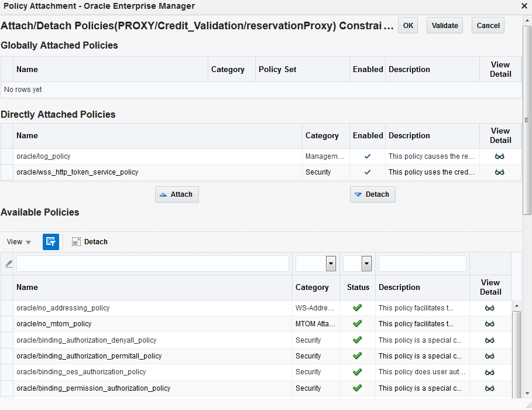Image resolution: width=532 pixels, height=410 pixels.
Task: View detail for binding_permission_authorization_policy
Action: point(490,388)
